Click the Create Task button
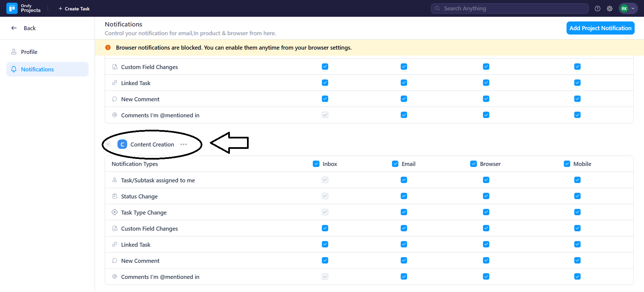644x292 pixels. click(x=74, y=9)
